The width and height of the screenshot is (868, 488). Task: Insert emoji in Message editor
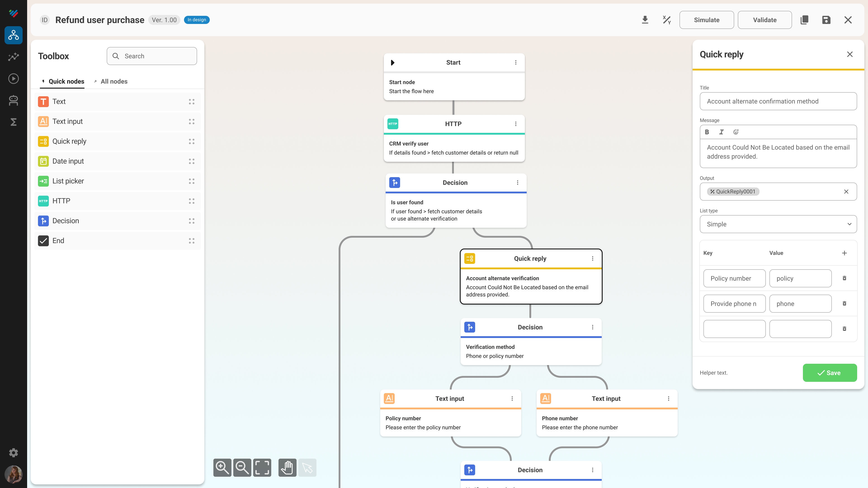[736, 132]
